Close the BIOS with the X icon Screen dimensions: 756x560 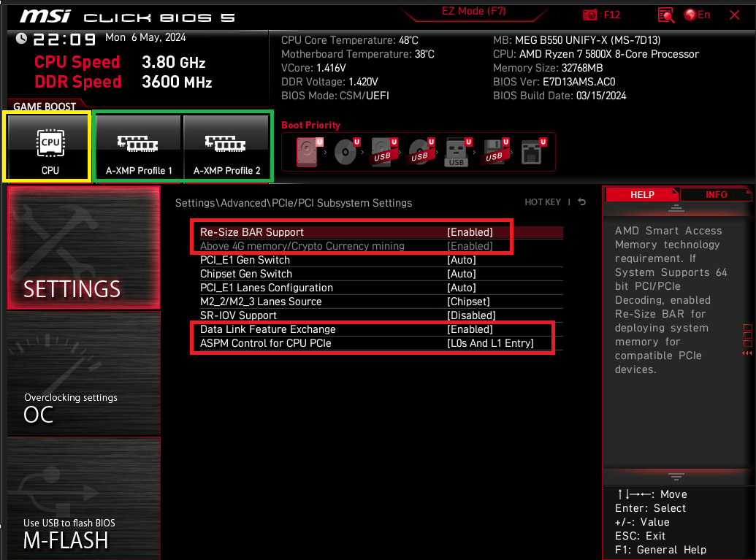coord(734,15)
